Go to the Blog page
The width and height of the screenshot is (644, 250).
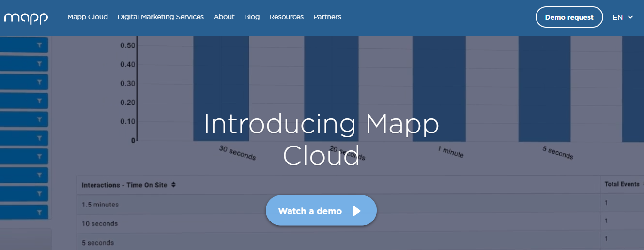(x=252, y=17)
